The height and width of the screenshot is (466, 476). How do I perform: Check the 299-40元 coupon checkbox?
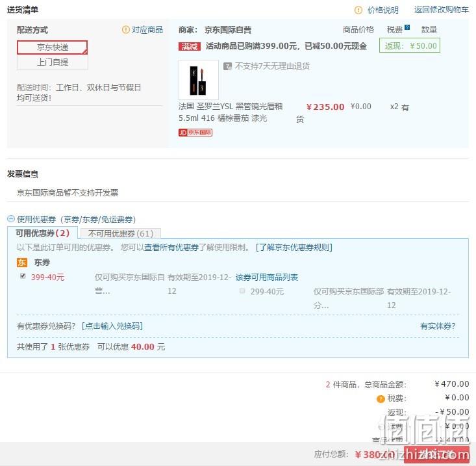242,291
